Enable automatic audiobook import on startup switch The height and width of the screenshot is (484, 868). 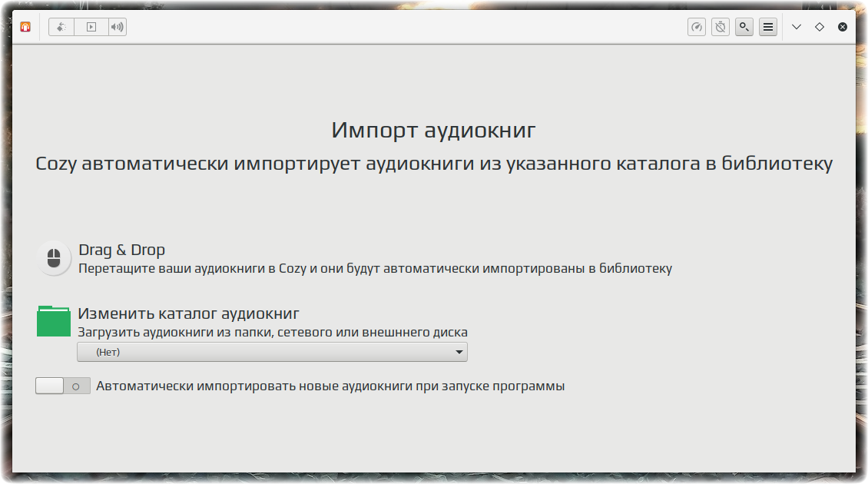(63, 386)
